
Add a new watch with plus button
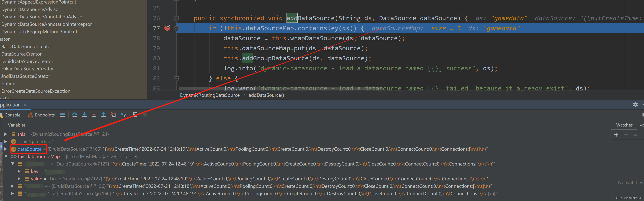(x=616, y=135)
